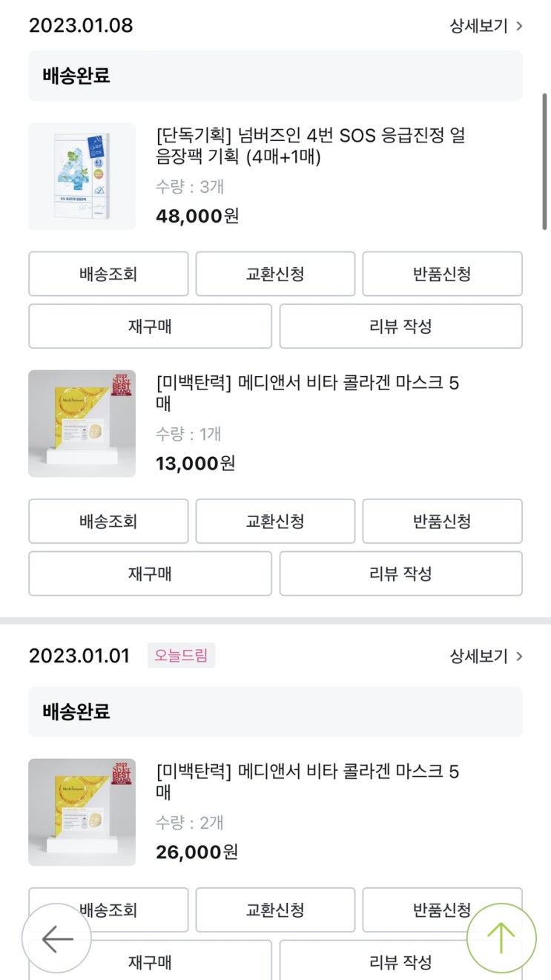Viewport: 551px width, 980px height.
Task: Click 배송조회 for the 넘버즈인 얼음장팩 item
Action: (x=108, y=274)
